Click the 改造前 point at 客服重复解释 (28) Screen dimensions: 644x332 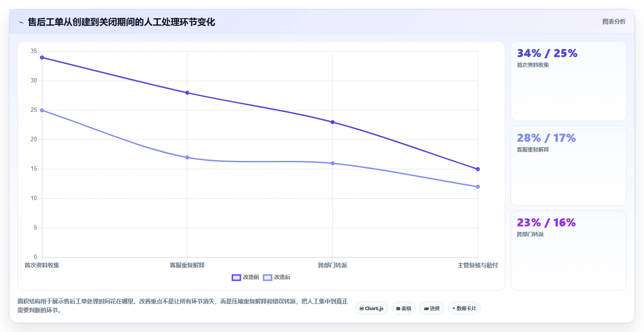pos(187,93)
